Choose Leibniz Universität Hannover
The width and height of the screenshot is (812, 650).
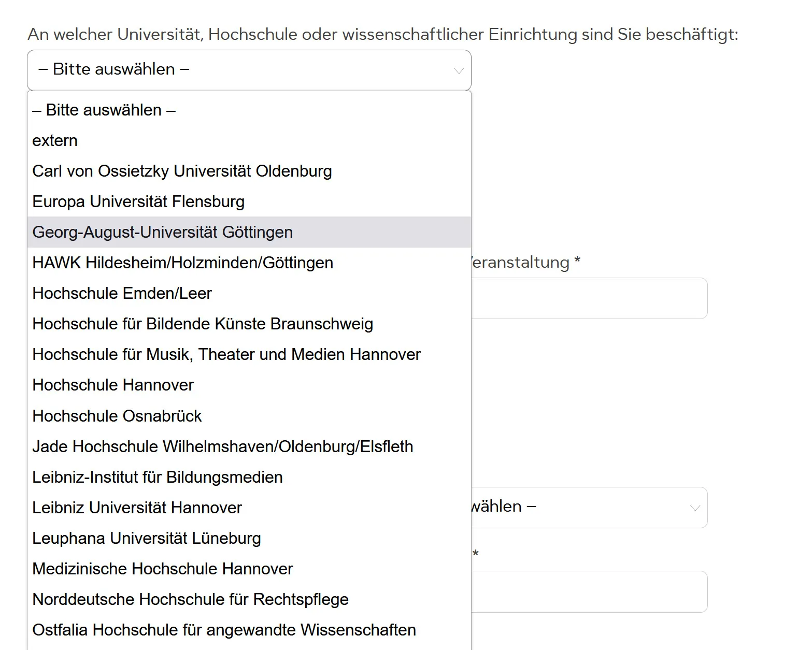tap(249, 508)
